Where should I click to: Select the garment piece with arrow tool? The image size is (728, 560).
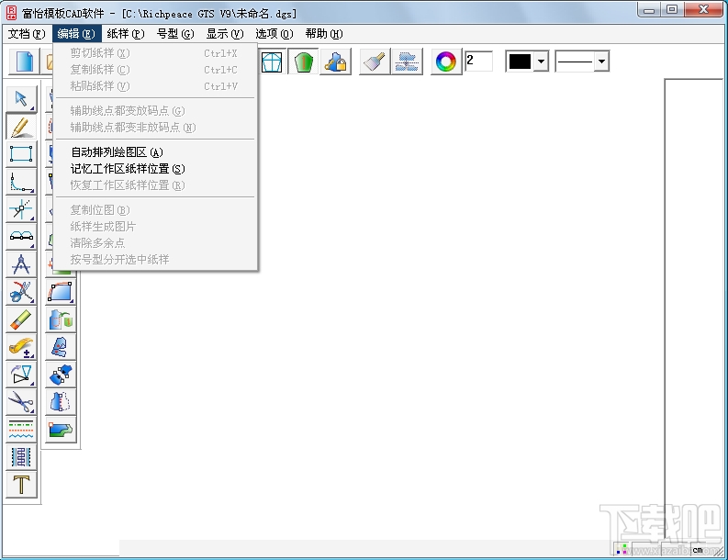(61, 319)
